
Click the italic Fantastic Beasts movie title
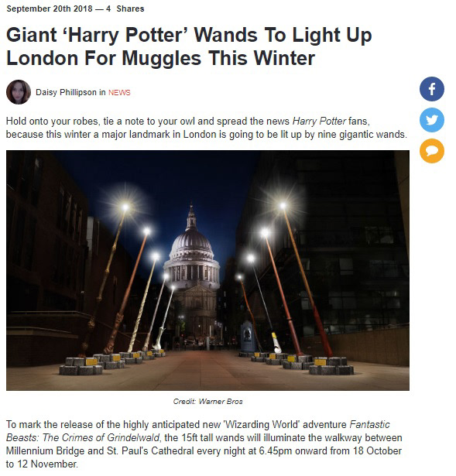198,431
